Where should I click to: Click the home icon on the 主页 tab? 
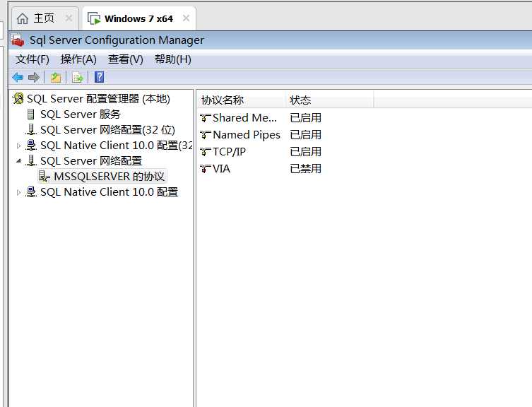23,18
